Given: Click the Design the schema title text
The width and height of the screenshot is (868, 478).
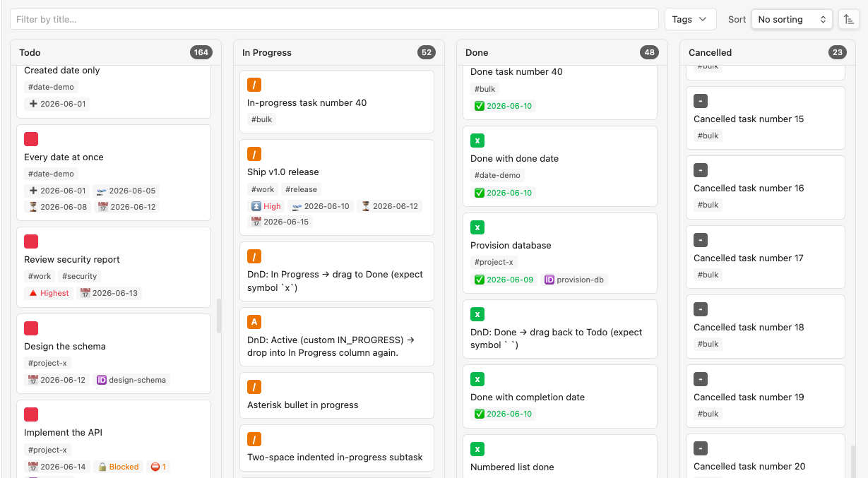Looking at the screenshot, I should coord(65,346).
